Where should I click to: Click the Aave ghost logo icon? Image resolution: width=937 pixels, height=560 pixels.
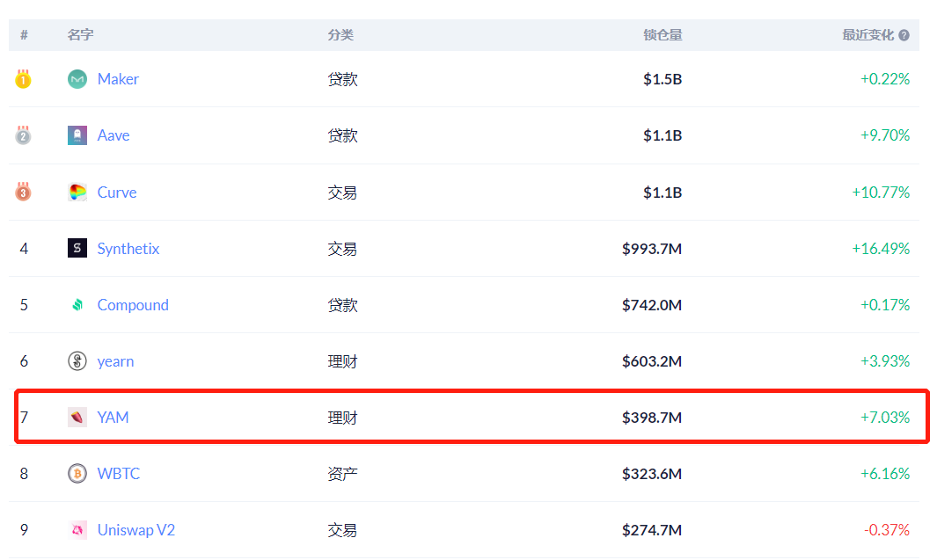pyautogui.click(x=77, y=135)
